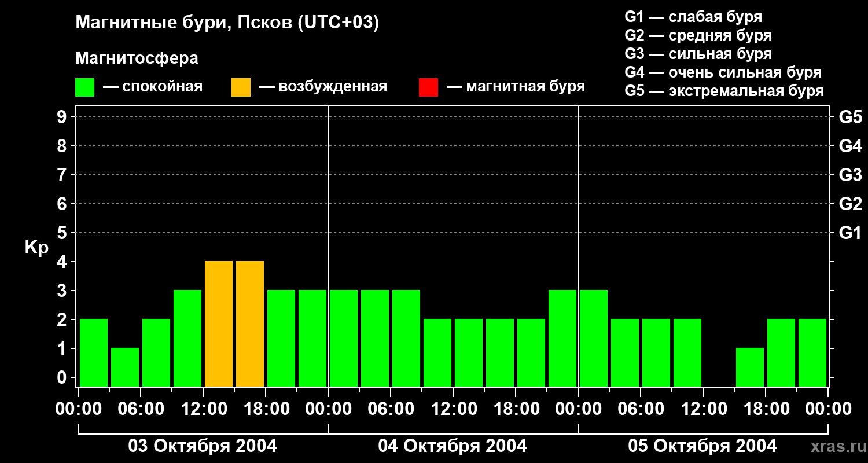Click the orange bar for 03 Октября 12:00–15:00
The image size is (868, 463).
click(219, 324)
